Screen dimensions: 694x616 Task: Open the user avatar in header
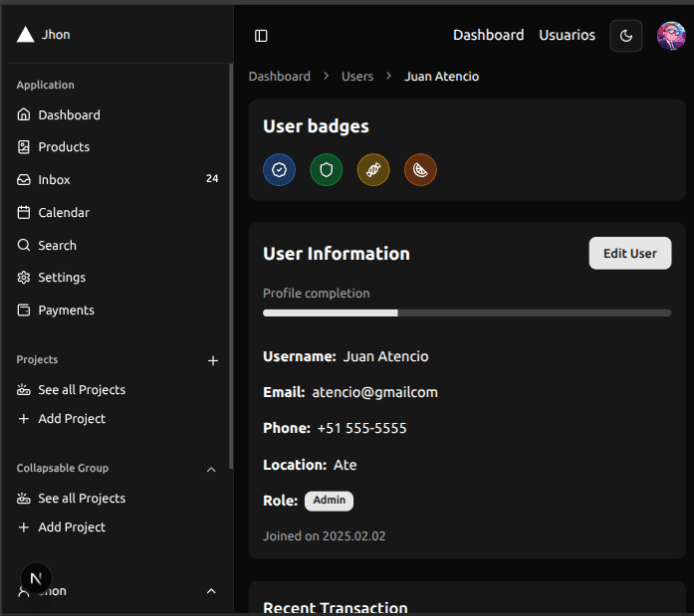[x=671, y=36]
